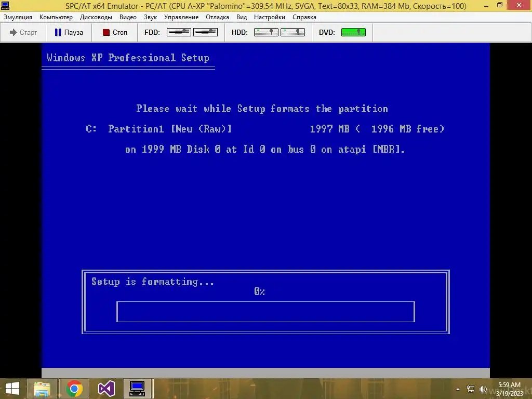532x399 pixels.
Task: Open the Дисководы menu
Action: click(96, 17)
